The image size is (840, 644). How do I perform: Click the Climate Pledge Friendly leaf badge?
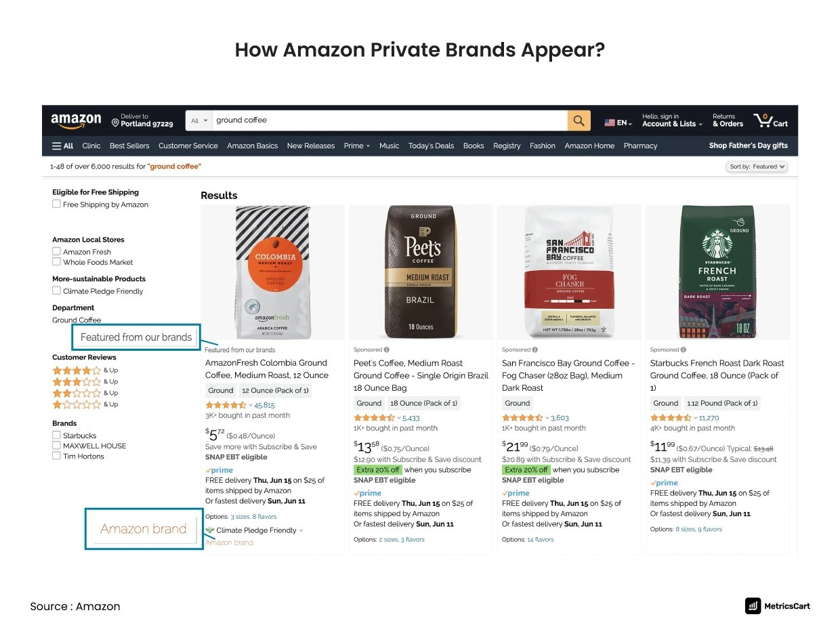[211, 530]
